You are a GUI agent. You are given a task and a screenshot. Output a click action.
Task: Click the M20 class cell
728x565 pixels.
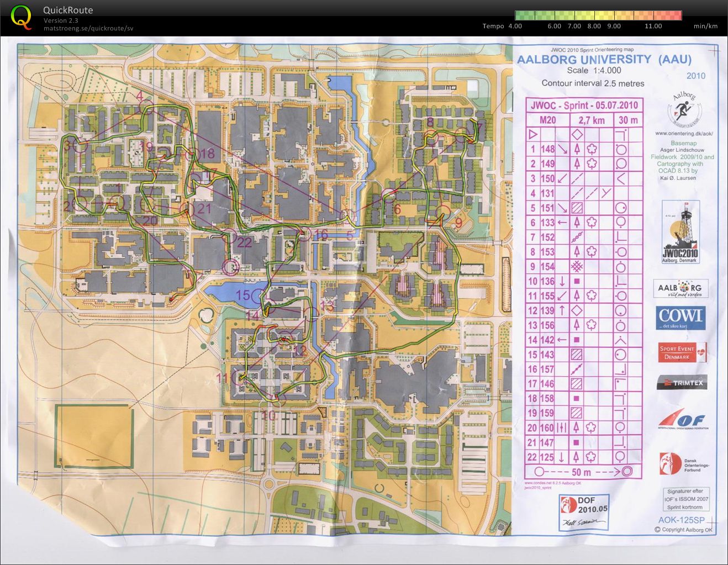(547, 120)
